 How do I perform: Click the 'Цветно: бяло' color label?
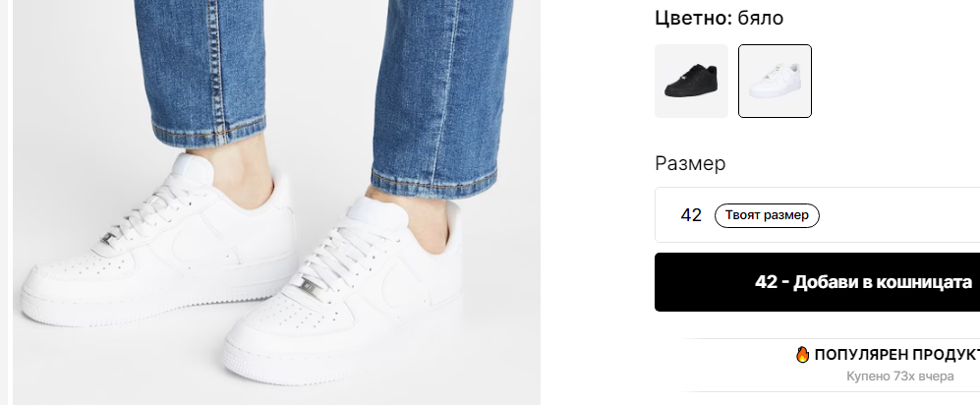pos(719,18)
